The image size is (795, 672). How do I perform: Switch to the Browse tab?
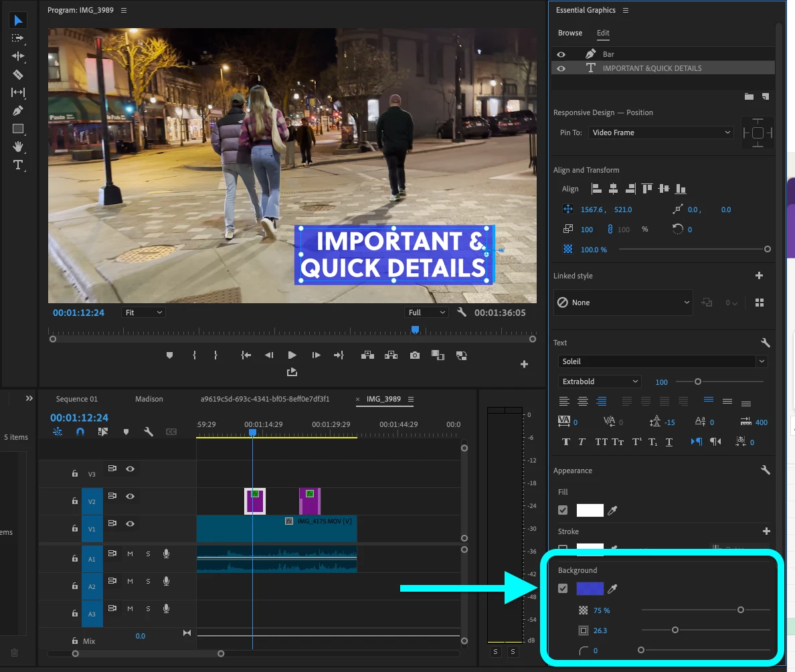[x=570, y=33]
